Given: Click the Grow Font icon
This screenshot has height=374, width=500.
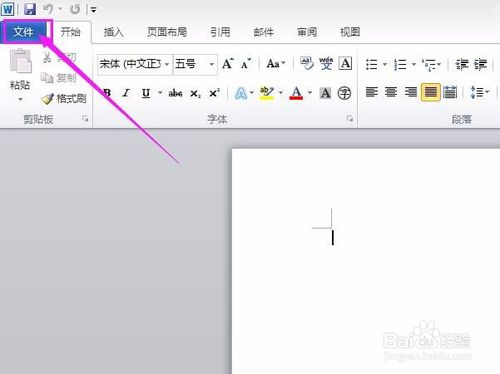Looking at the screenshot, I should (x=228, y=63).
